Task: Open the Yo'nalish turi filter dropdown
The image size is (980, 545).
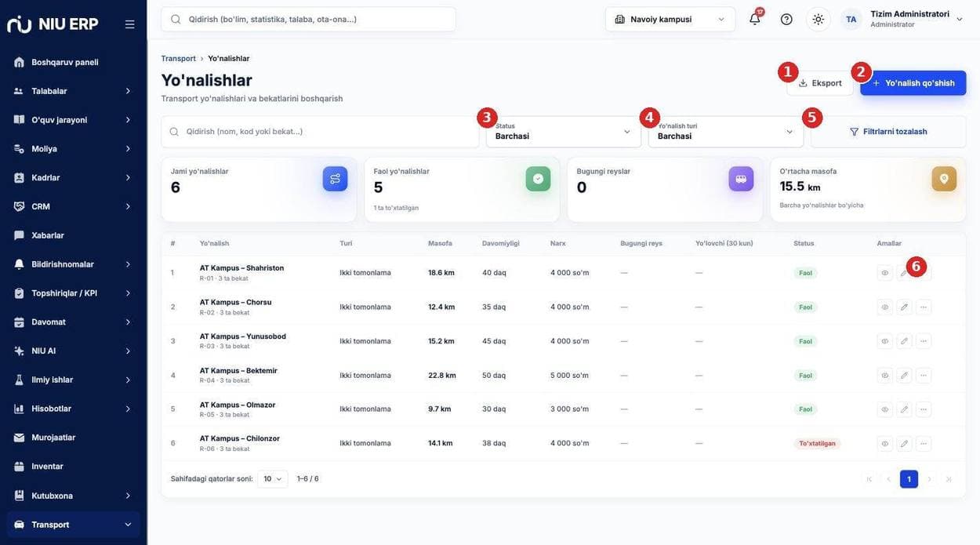Action: coord(726,132)
